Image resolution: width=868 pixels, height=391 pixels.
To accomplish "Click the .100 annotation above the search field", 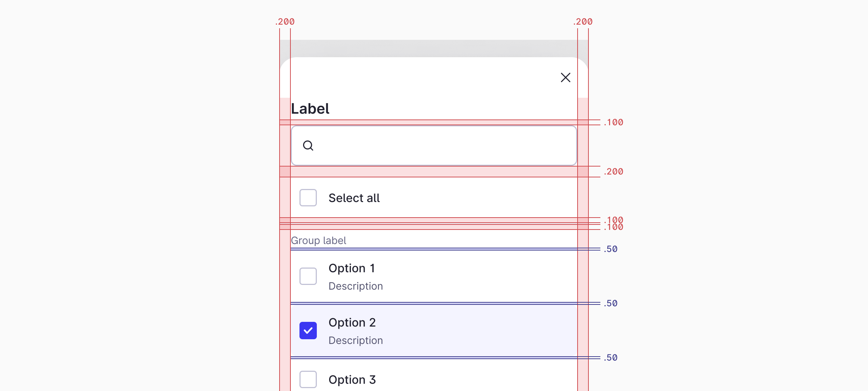I will (613, 122).
